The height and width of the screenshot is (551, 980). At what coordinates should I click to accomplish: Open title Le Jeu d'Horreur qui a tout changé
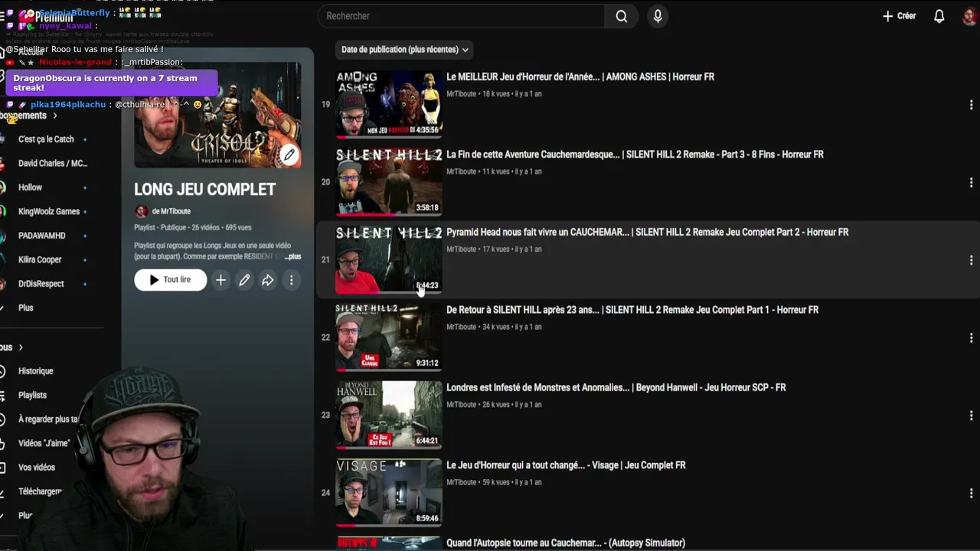point(566,465)
